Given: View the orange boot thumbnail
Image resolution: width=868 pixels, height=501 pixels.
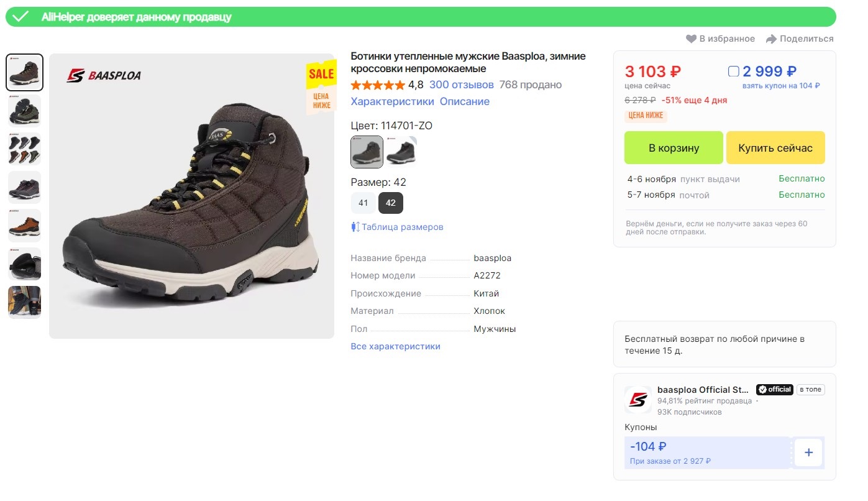Looking at the screenshot, I should click(25, 226).
